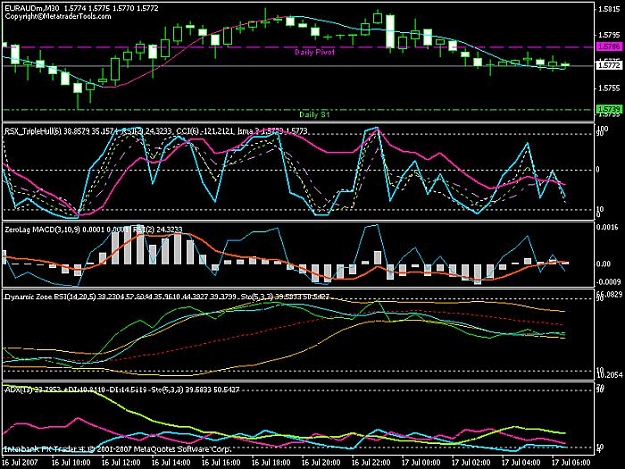This screenshot has height=469, width=625.
Task: Click the 16 Jul 16:00 time label
Action: click(221, 463)
